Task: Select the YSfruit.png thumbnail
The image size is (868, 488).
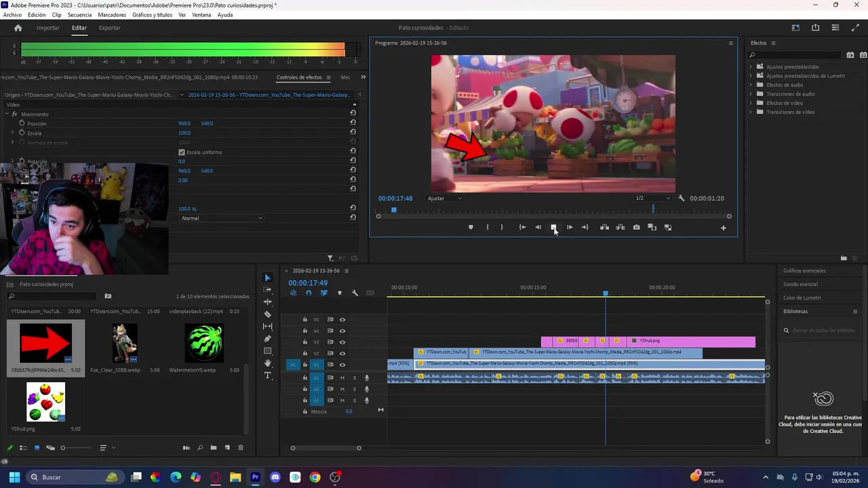Action: click(x=45, y=402)
